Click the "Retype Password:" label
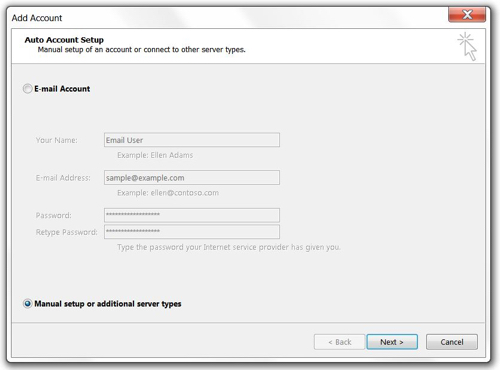 67,232
